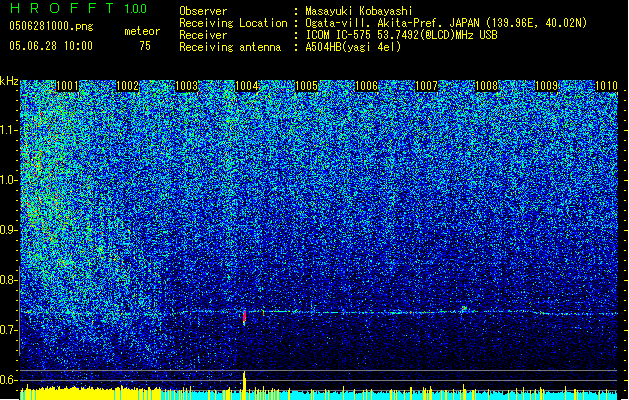Image resolution: width=629 pixels, height=400 pixels.
Task: Click the 0.6 kHz frequency axis label
Action: 8,380
